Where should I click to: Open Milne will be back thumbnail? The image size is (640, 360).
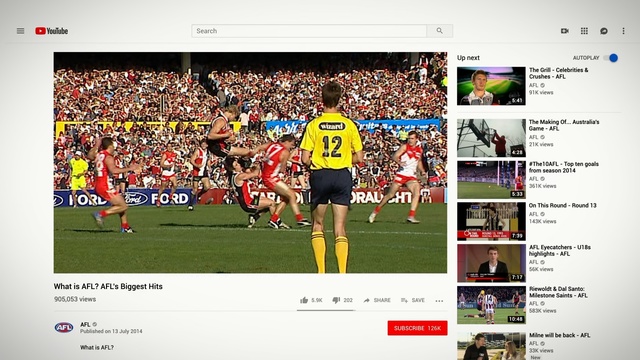[x=491, y=346]
